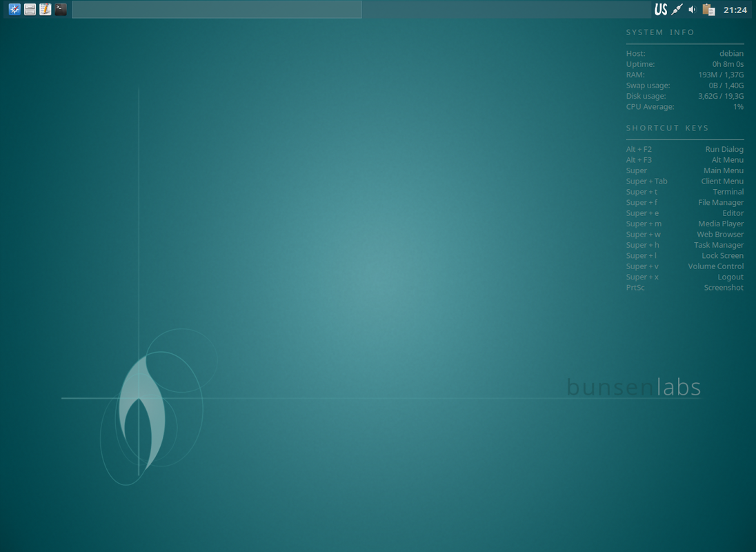This screenshot has height=552, width=756.
Task: Click the 'Client Menu' shortcut text
Action: [722, 181]
